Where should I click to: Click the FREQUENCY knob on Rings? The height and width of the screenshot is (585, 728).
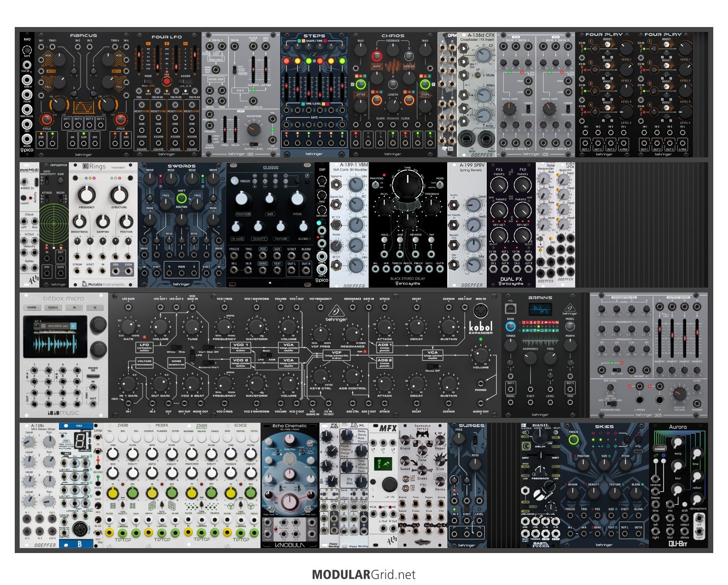coord(87,194)
